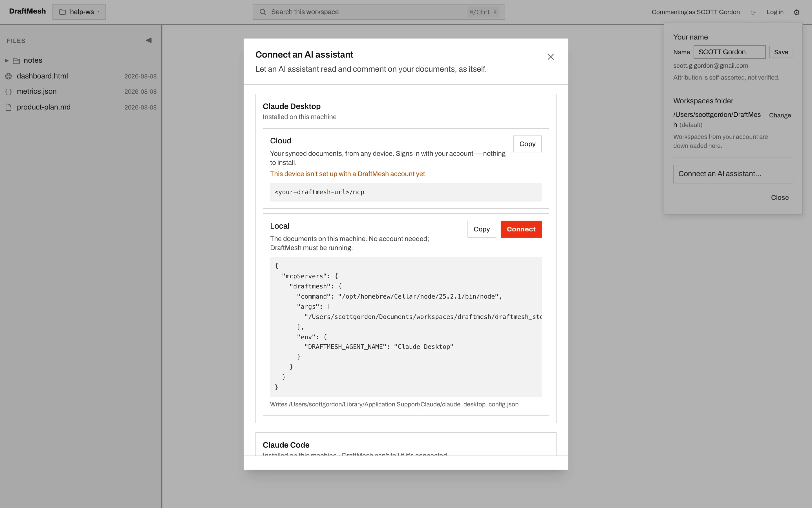812x508 pixels.
Task: Save the commenter name
Action: click(x=781, y=52)
